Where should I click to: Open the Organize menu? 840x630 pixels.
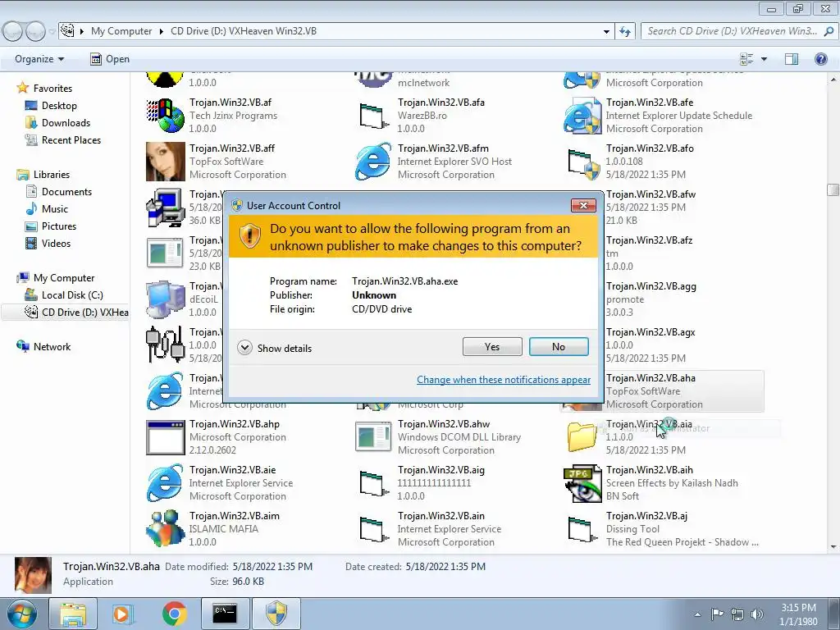click(x=39, y=59)
